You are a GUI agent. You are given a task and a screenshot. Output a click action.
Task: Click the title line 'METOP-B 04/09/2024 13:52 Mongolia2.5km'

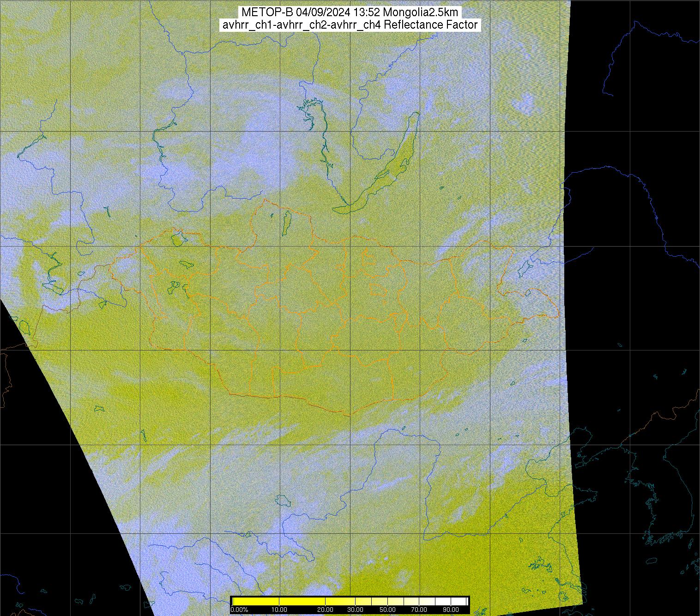click(x=350, y=12)
